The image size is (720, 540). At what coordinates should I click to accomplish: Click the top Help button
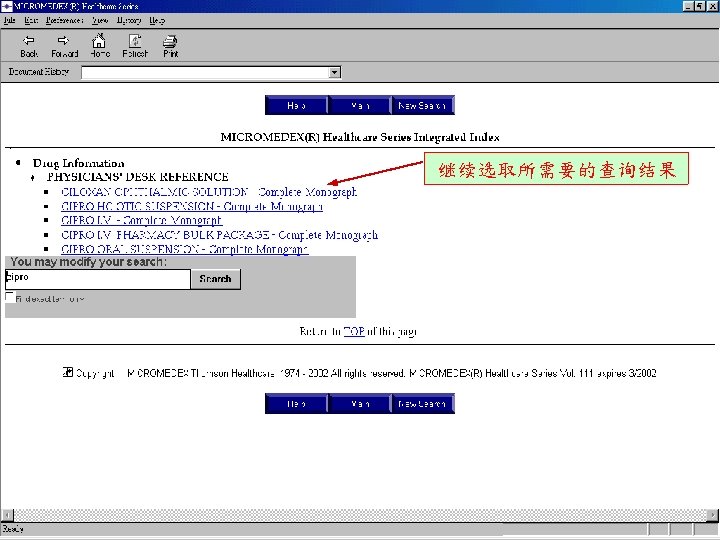tap(296, 106)
